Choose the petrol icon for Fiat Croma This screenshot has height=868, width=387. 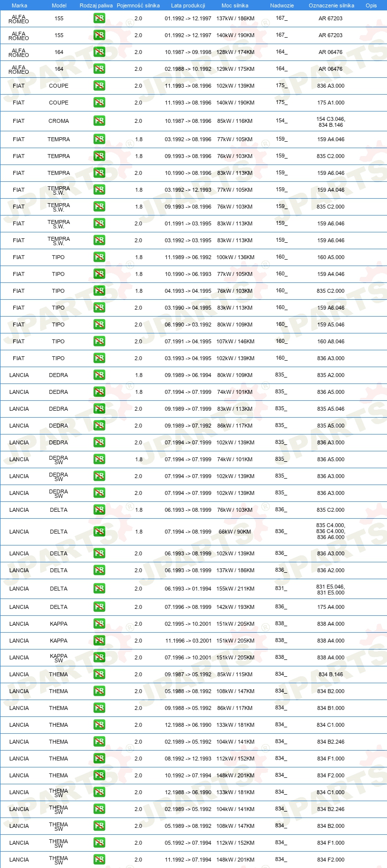click(99, 121)
